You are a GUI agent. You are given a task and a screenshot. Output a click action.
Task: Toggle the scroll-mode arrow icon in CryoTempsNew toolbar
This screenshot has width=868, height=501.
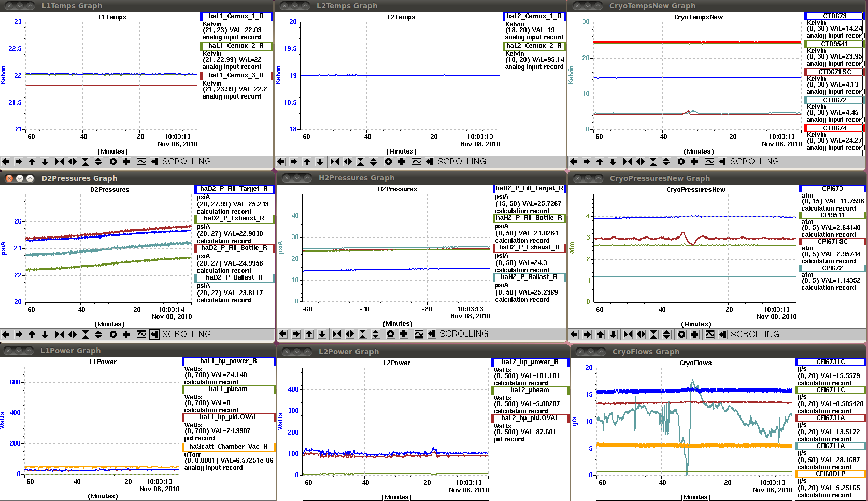[x=722, y=162]
